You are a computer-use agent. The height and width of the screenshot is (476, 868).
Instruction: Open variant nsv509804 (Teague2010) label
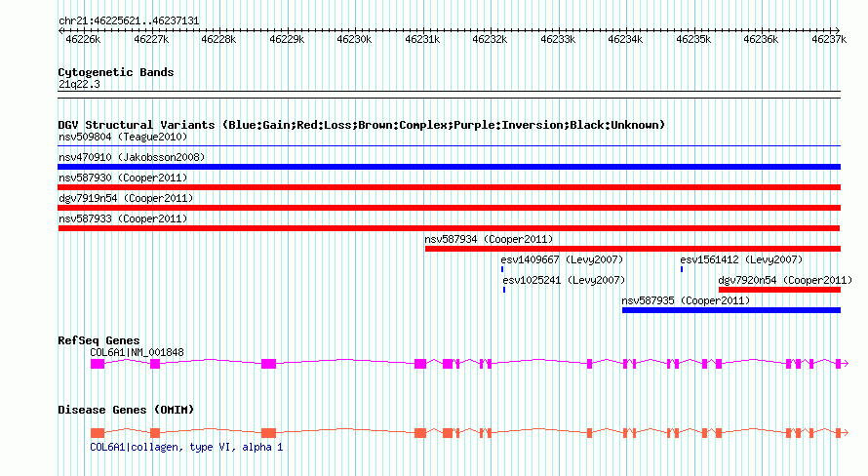click(x=123, y=137)
